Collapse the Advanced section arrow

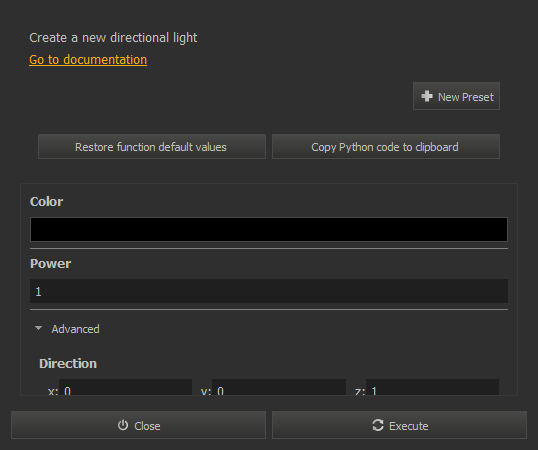38,328
